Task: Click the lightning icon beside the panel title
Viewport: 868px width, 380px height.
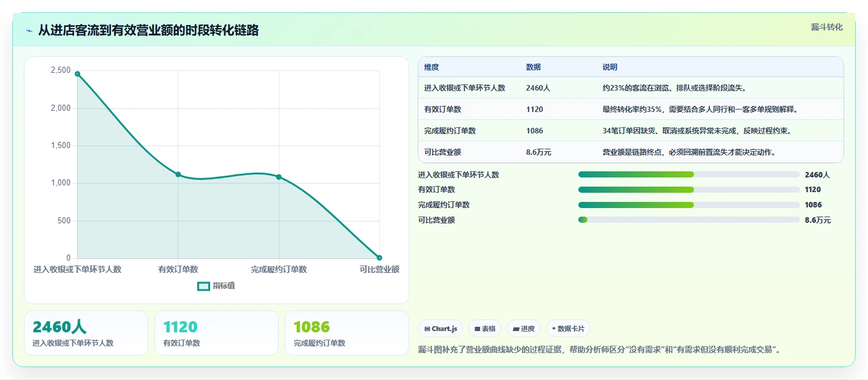Action: [29, 31]
